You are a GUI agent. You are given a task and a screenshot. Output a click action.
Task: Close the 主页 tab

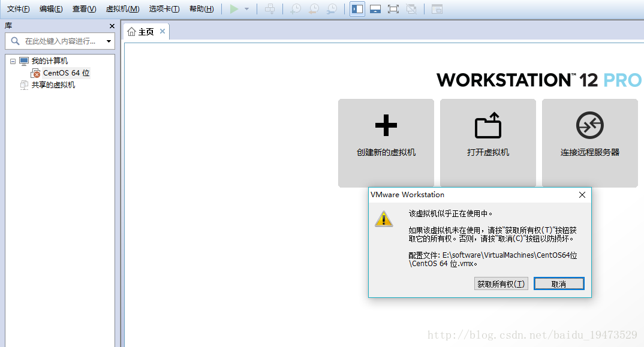162,31
